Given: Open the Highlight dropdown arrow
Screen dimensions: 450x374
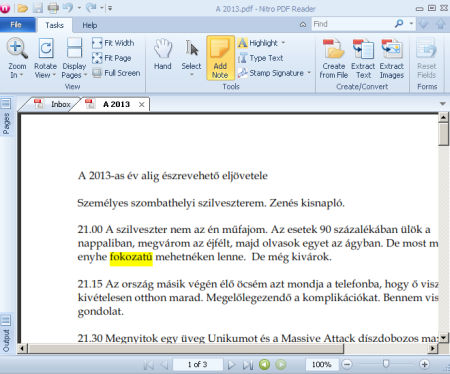Looking at the screenshot, I should click(283, 43).
